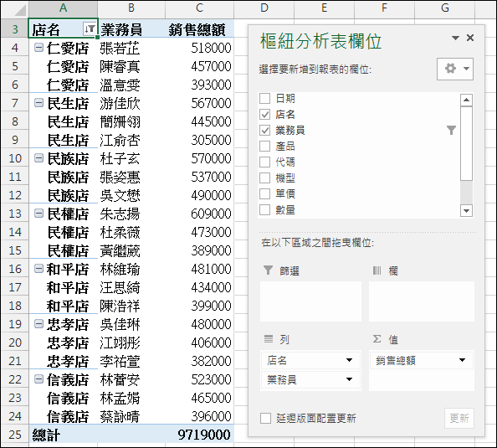Check the 數量 field checkbox
Viewport: 497px width, 448px height.
tap(264, 209)
